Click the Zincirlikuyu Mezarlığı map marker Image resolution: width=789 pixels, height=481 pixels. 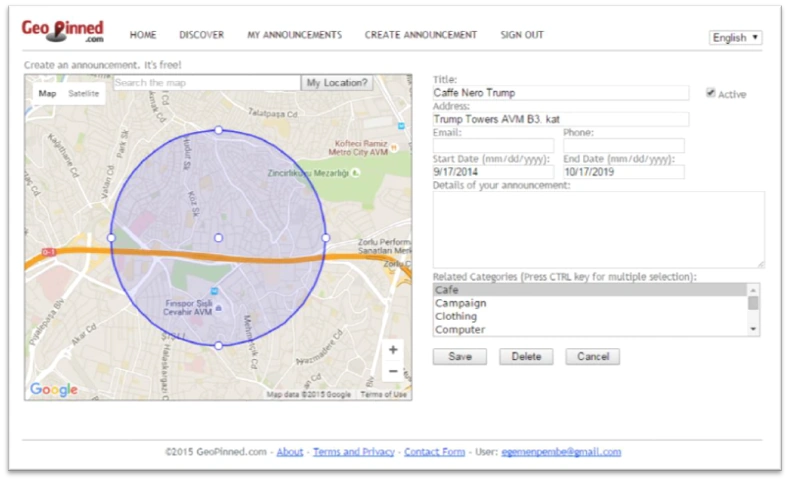tap(355, 173)
